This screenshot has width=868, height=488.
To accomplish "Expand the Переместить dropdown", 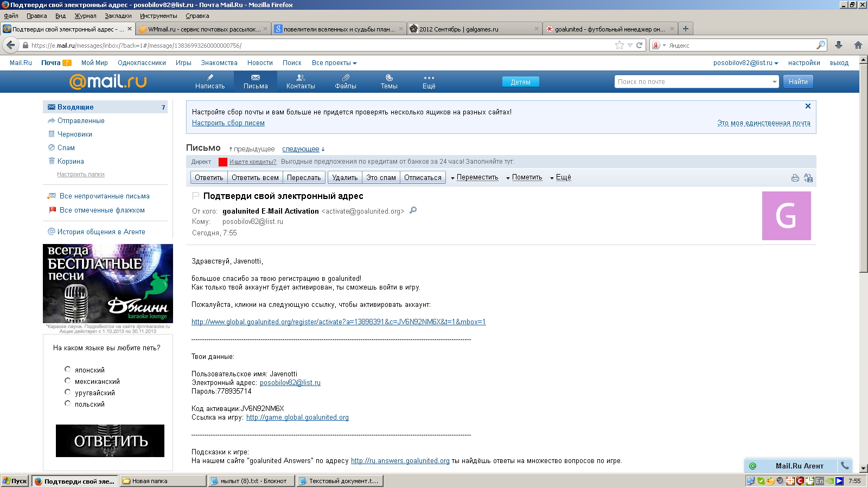I will (475, 177).
